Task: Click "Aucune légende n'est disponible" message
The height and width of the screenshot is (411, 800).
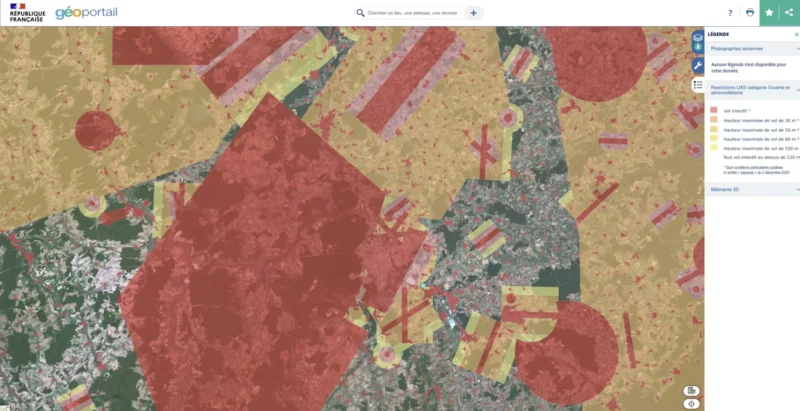Action: [x=748, y=68]
